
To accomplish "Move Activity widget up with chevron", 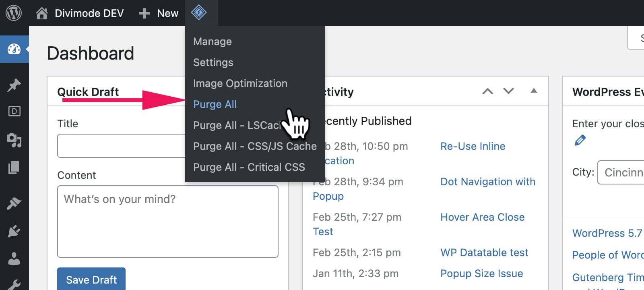I will click(x=487, y=91).
